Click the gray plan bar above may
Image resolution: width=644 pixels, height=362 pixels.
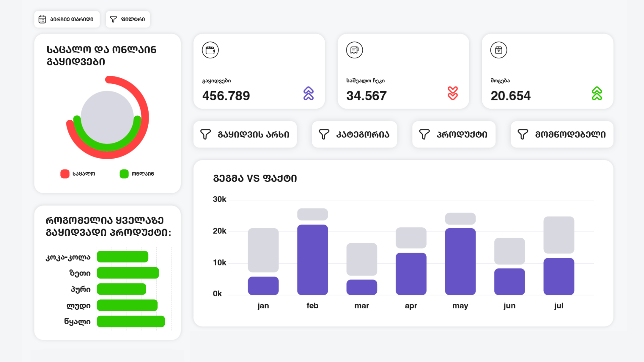click(x=460, y=219)
